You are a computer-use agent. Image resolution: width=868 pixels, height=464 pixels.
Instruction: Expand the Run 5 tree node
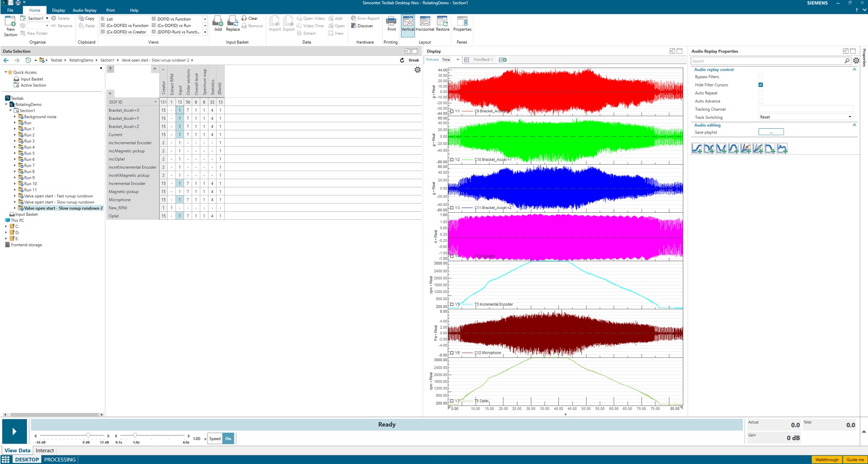14,154
